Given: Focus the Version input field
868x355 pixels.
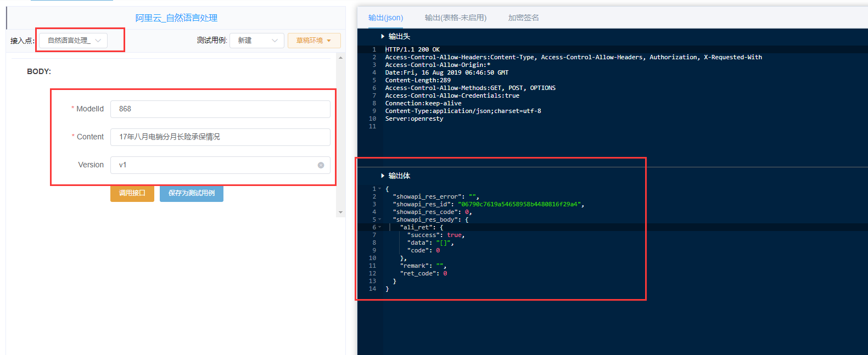Looking at the screenshot, I should (x=220, y=165).
